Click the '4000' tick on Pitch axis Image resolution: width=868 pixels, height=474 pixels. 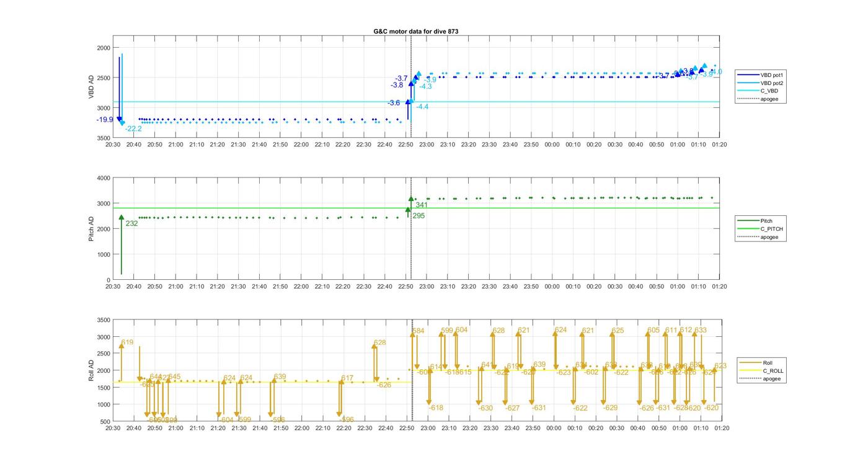pos(103,179)
